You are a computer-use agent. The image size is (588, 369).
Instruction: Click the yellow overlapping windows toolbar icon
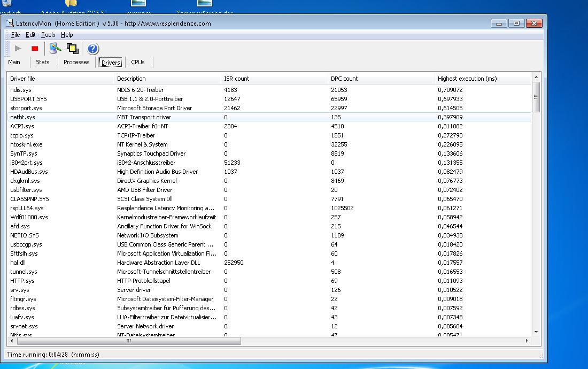tap(72, 48)
